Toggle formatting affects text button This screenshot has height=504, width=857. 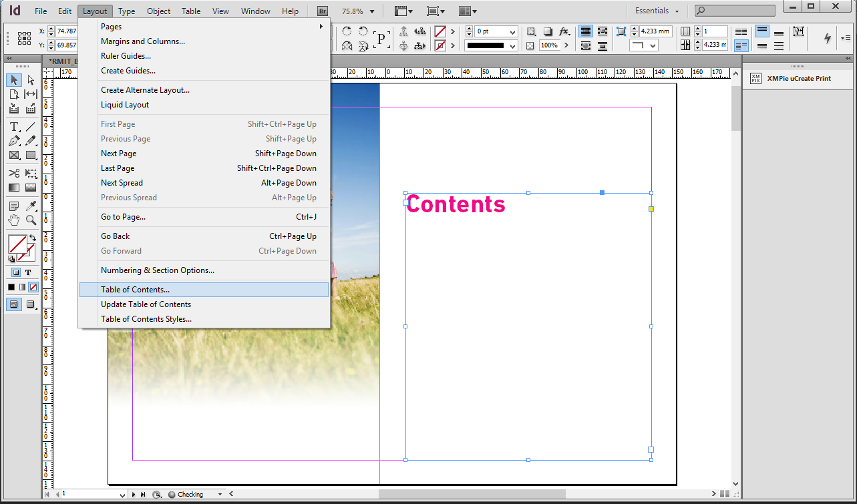[x=28, y=272]
